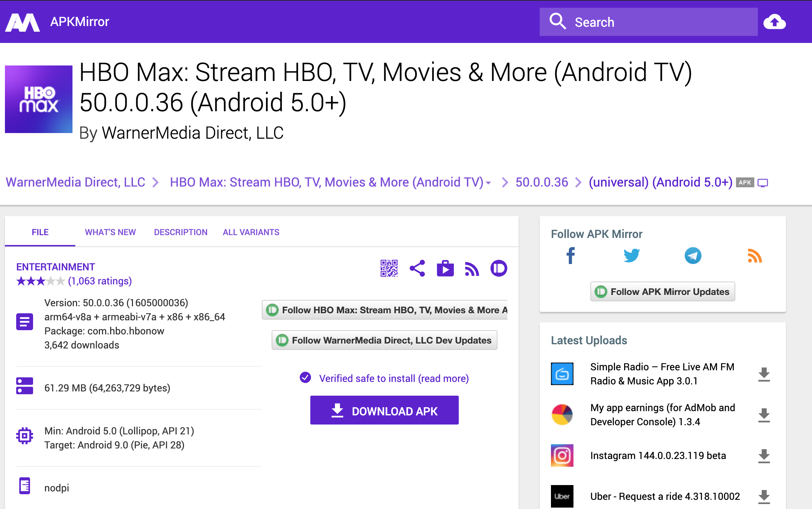This screenshot has width=812, height=509.
Task: Click verified checkmark icon
Action: [x=305, y=378]
